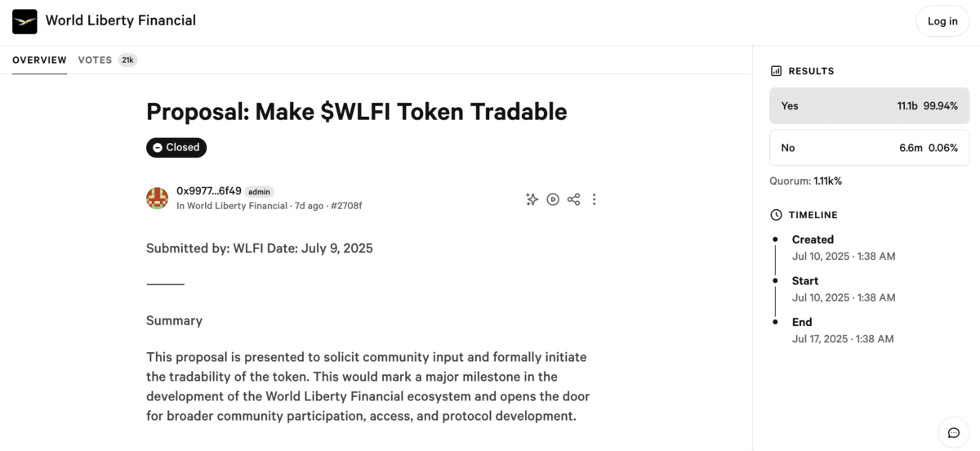Click the Closed status badge
This screenshot has height=451, width=980.
coord(176,148)
